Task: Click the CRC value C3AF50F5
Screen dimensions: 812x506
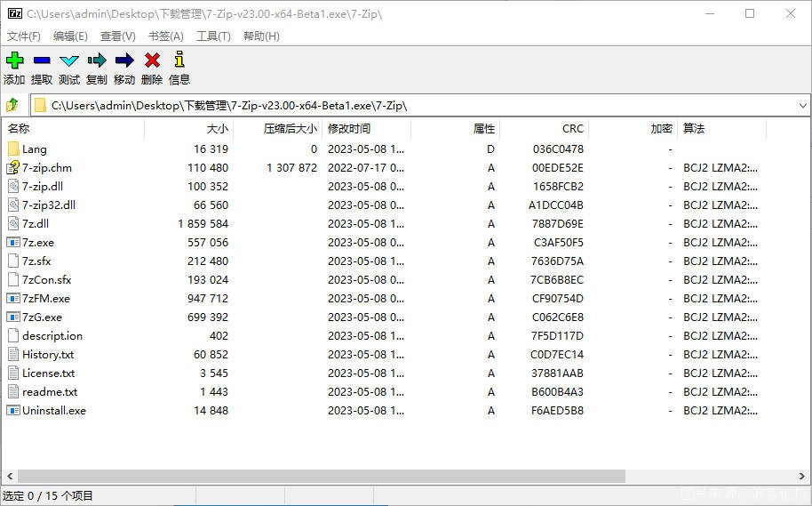Action: click(x=559, y=242)
